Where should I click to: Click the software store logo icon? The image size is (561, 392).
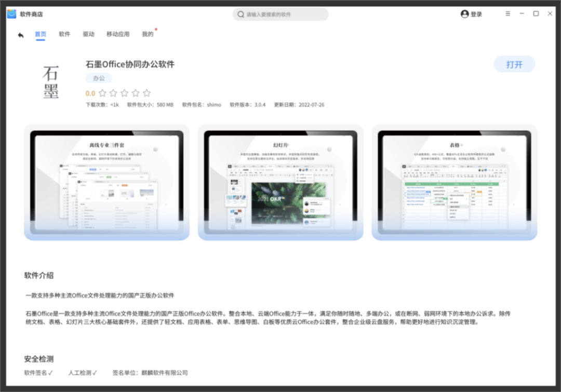pyautogui.click(x=11, y=14)
